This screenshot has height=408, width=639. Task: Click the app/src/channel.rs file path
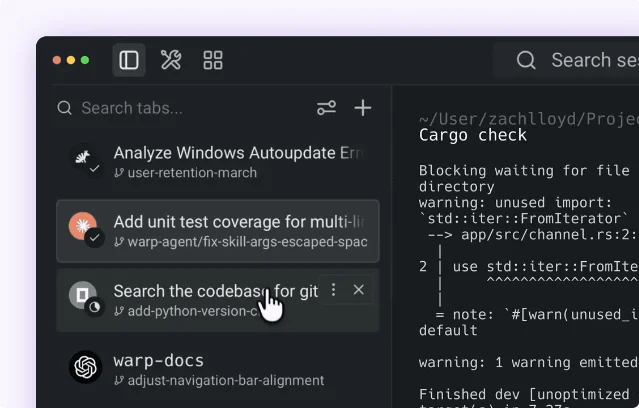[x=549, y=235]
